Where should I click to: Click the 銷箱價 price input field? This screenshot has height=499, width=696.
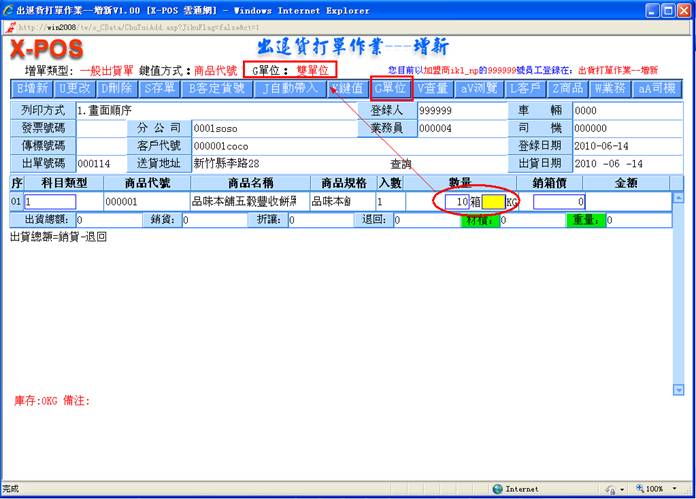tap(559, 202)
